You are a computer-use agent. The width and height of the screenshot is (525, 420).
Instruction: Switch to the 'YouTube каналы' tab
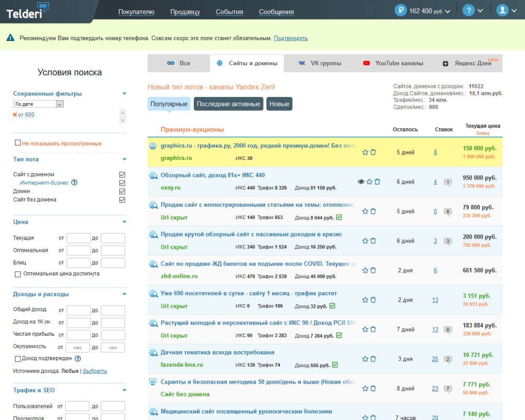tap(393, 63)
